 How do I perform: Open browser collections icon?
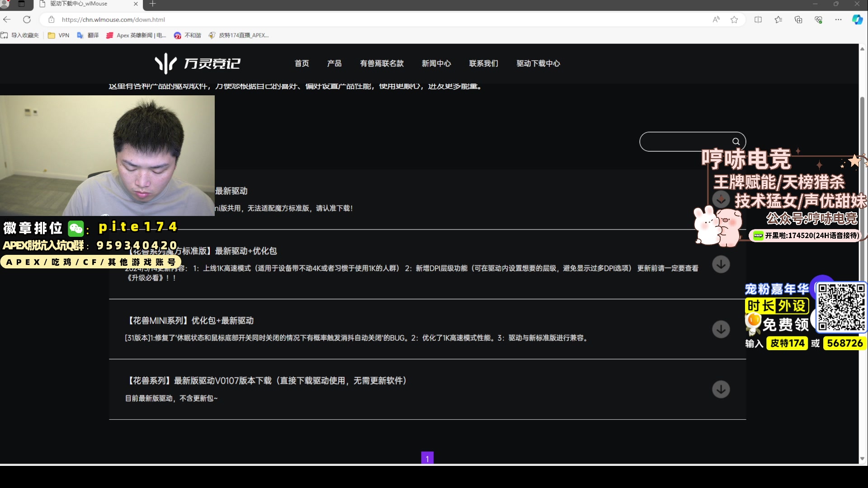point(798,19)
